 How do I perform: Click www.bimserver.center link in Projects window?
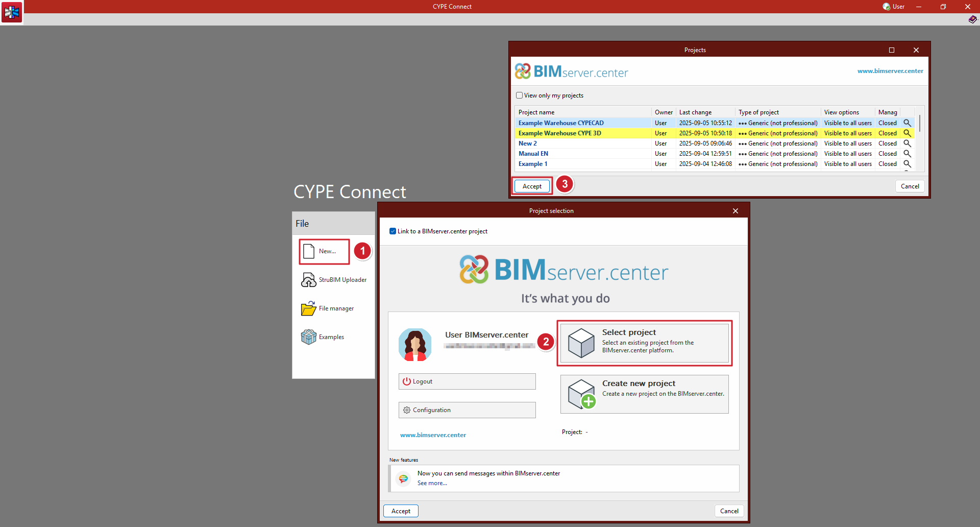(890, 71)
